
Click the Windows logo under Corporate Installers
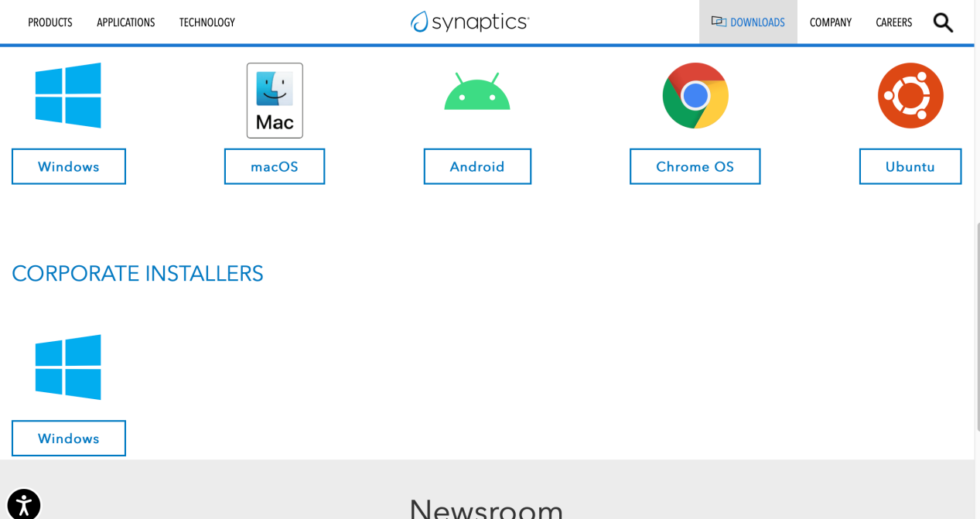(68, 367)
